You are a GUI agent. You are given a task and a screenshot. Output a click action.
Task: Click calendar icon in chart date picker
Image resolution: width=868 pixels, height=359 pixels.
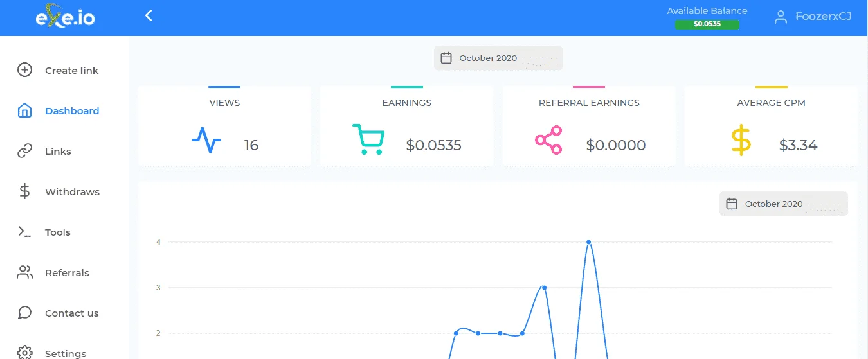[732, 204]
